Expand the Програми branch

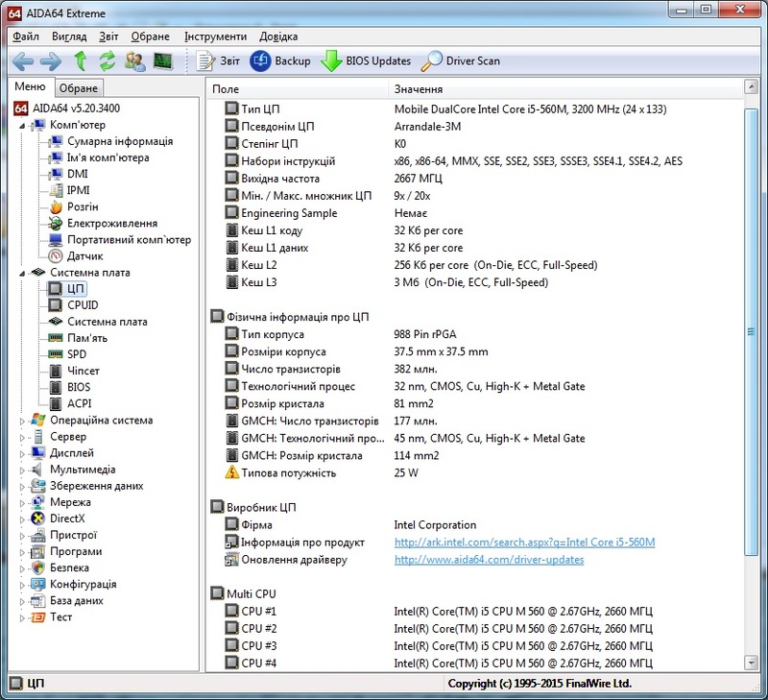[22, 552]
